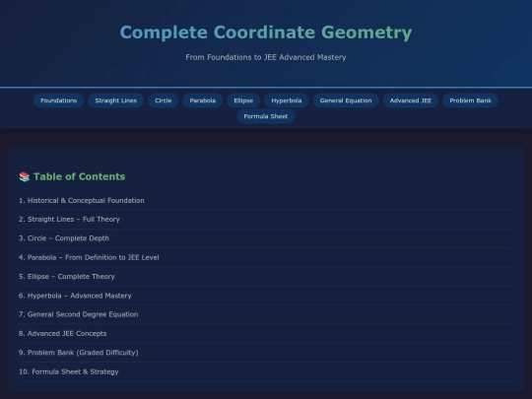Go to the Advanced JEE section
Viewport: 532px width, 399px height.
pyautogui.click(x=411, y=100)
